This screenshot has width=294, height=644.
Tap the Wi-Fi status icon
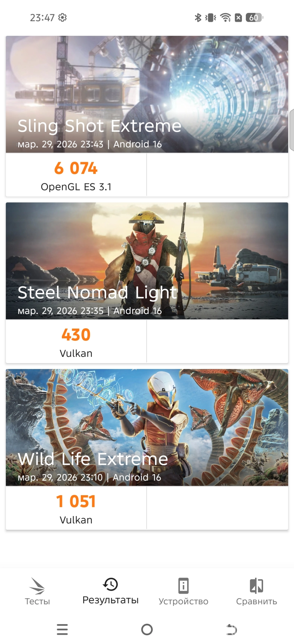(x=225, y=18)
